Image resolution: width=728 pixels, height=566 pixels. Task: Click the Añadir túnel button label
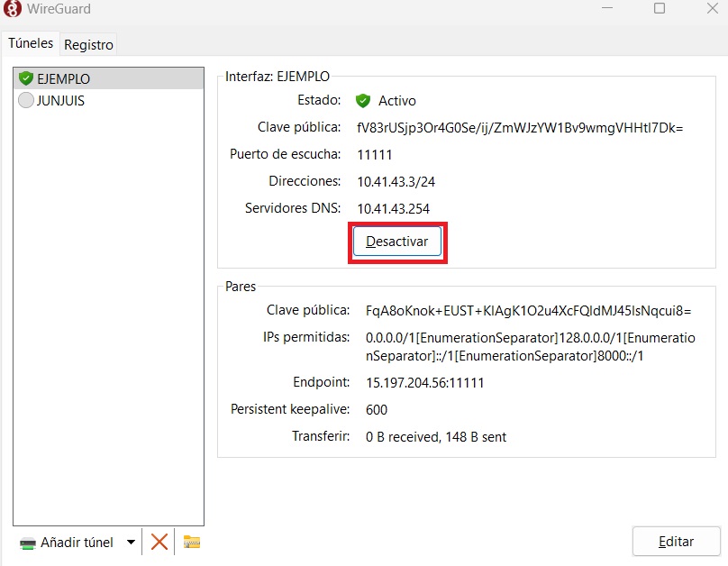(77, 543)
